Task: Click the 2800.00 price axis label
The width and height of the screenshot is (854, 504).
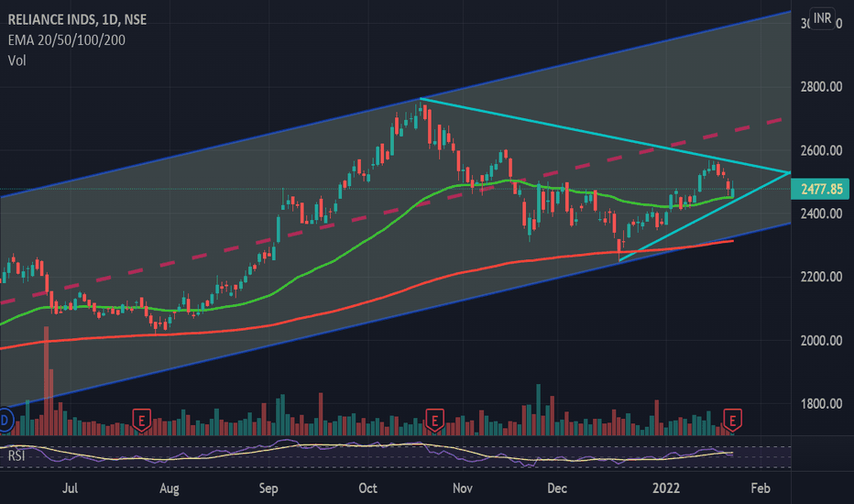Action: (x=821, y=87)
